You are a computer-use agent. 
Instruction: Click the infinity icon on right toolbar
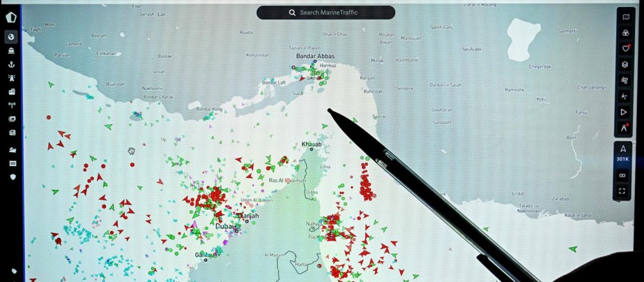623,174
